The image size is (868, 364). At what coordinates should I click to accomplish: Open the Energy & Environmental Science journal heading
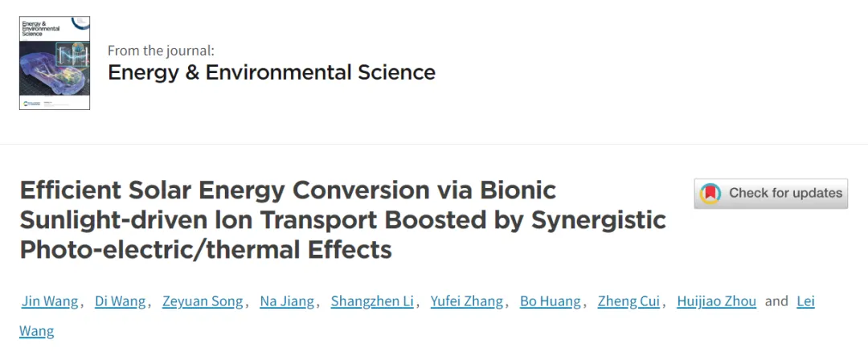[272, 72]
